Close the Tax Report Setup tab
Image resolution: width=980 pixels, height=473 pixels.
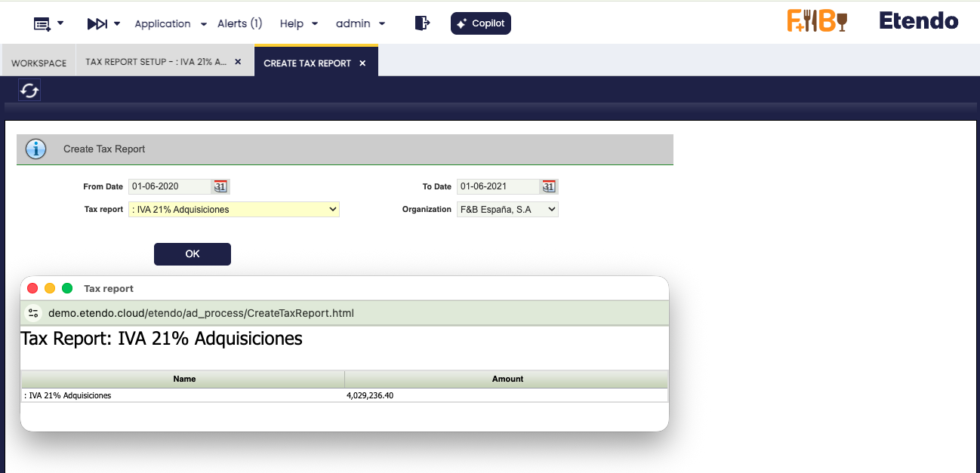coord(238,62)
